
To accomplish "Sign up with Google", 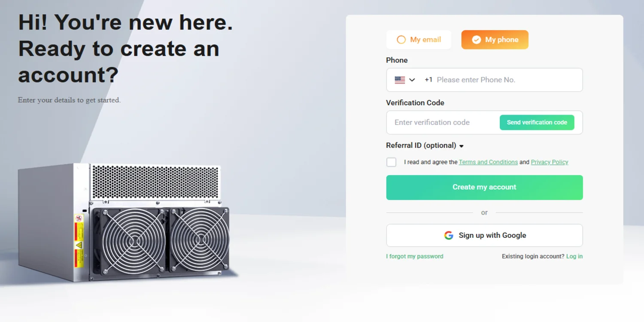I will (484, 235).
